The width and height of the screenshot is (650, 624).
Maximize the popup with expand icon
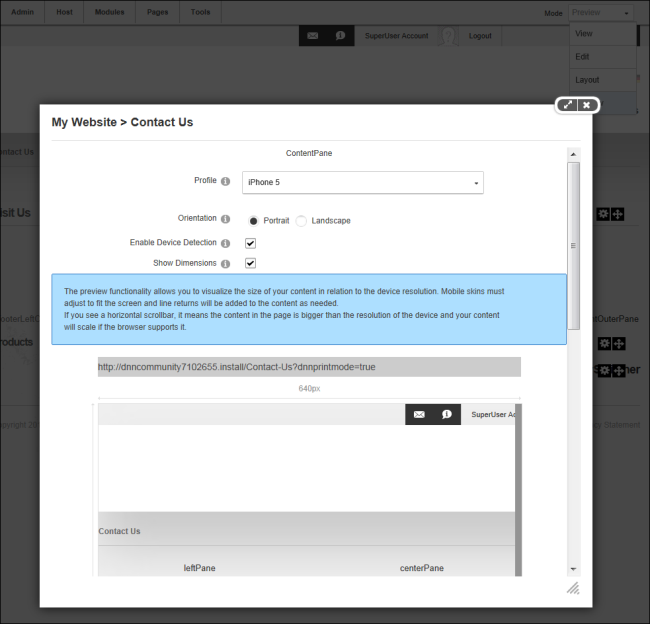[568, 105]
